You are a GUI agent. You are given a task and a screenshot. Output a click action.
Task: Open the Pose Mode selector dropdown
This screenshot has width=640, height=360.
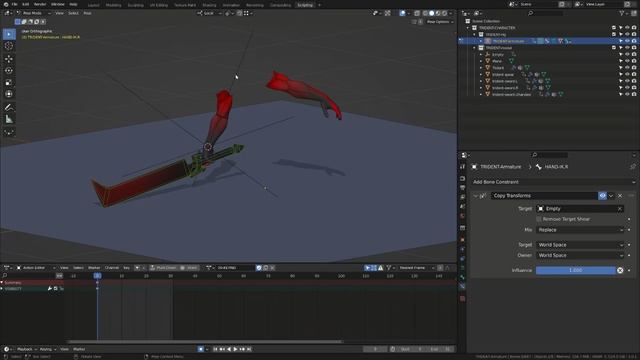click(x=33, y=13)
